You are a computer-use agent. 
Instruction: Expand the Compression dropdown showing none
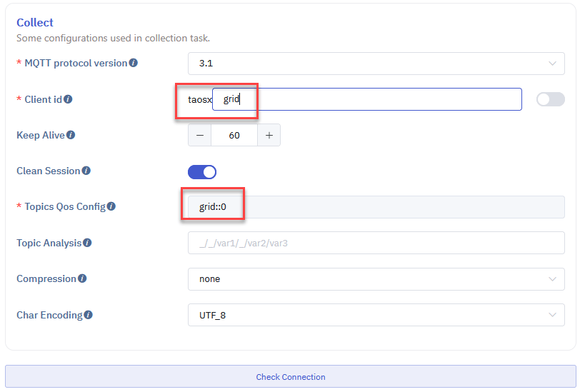point(376,279)
